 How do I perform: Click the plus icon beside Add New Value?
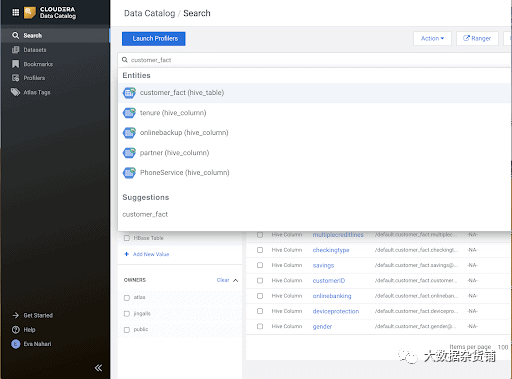coord(126,254)
